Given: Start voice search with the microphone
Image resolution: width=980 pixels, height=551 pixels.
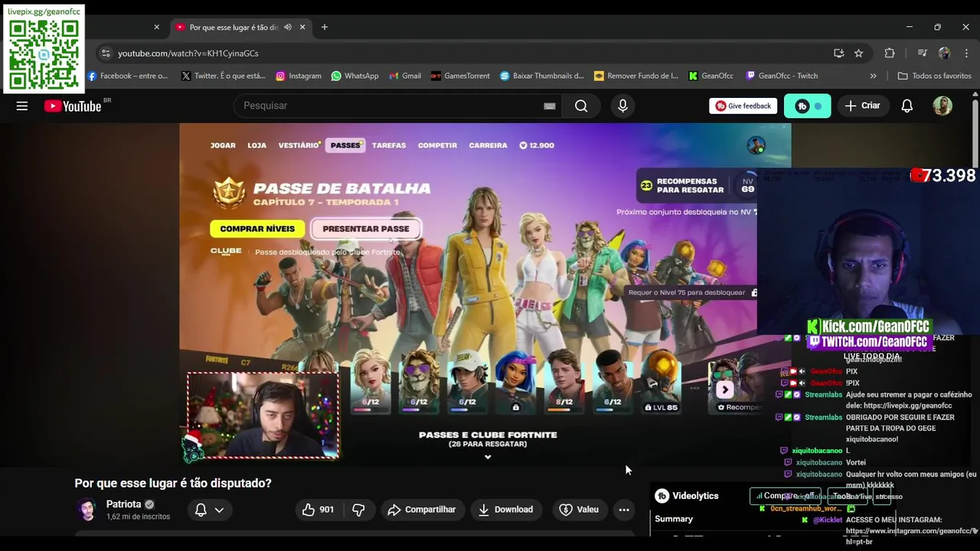Looking at the screenshot, I should [622, 106].
